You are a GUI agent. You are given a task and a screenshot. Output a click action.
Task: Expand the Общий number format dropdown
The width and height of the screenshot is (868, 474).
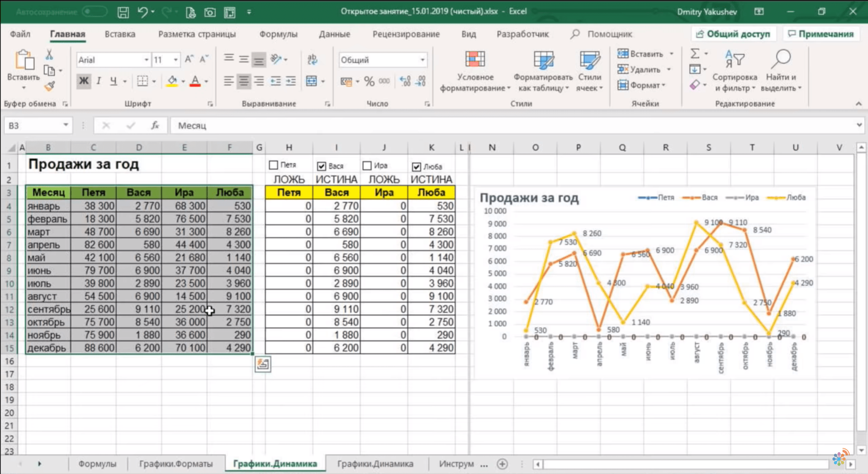422,60
